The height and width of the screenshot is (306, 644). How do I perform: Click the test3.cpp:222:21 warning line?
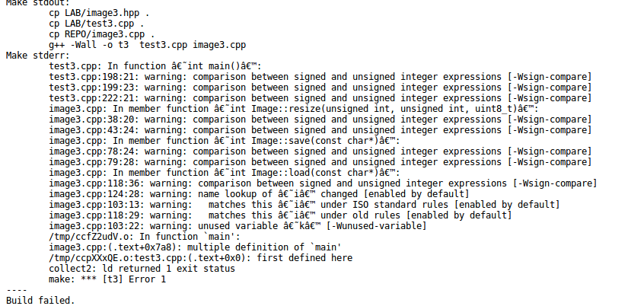(320, 98)
